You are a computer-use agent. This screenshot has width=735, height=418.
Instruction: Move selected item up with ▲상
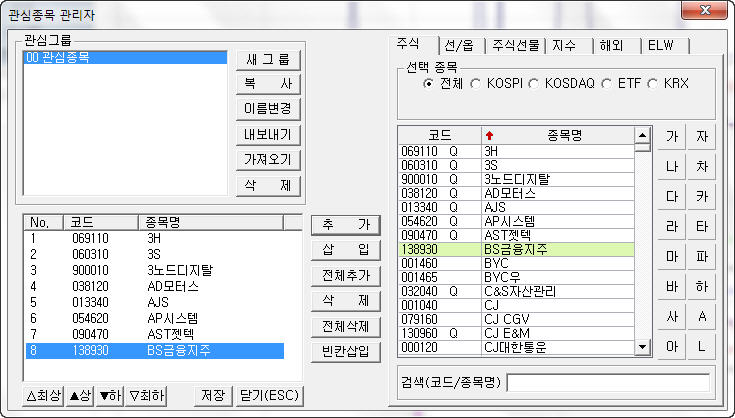click(x=79, y=394)
